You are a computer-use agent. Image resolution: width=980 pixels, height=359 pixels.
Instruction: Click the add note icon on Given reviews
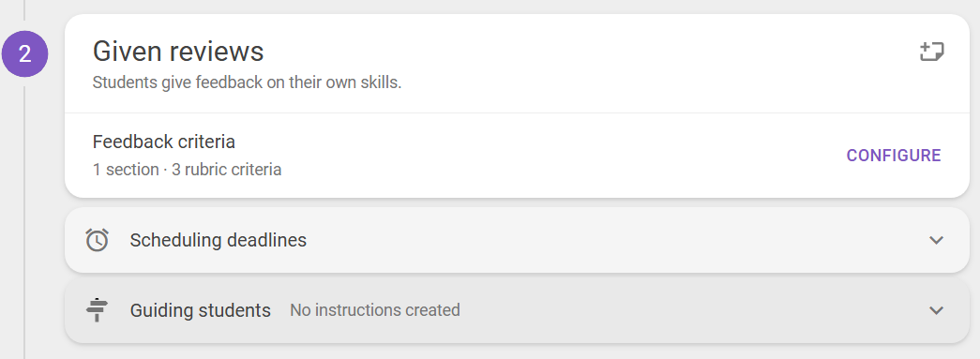click(932, 52)
